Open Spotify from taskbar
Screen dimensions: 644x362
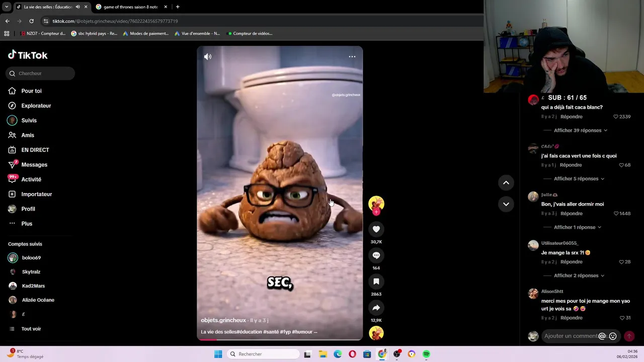[x=426, y=354]
